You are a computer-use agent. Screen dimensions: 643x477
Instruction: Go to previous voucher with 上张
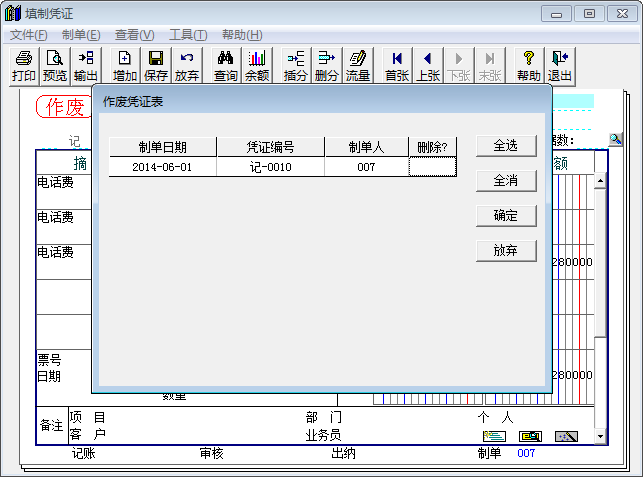pos(428,66)
